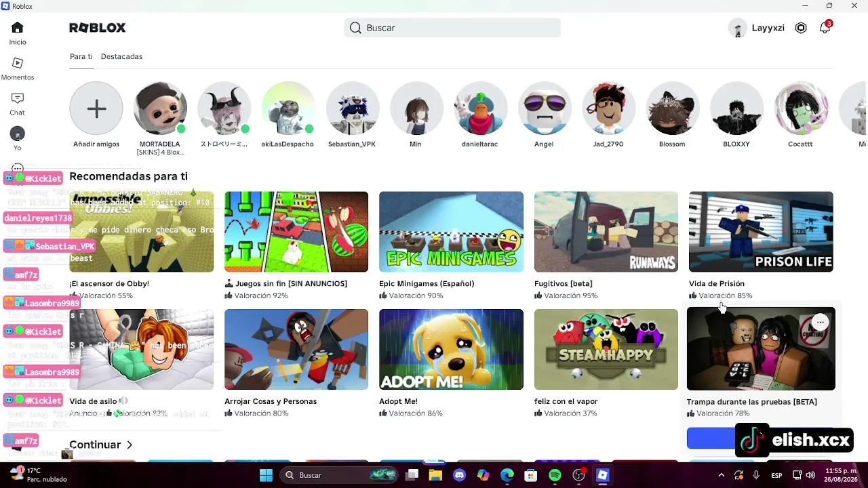Open File Explorer from the taskbar

[435, 475]
